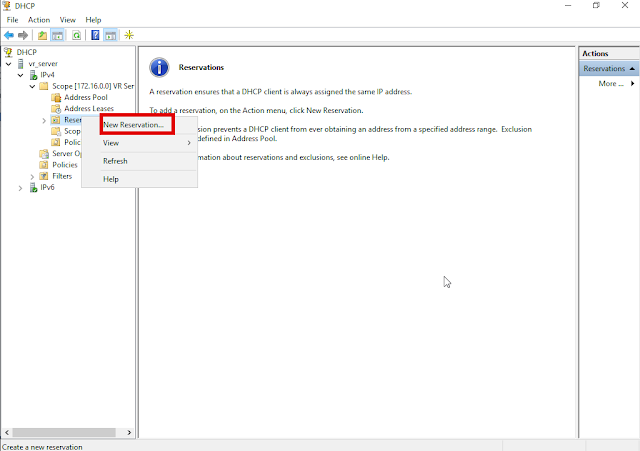Screen dimensions: 640x451
Task: Minimize the DHCP window
Action: pyautogui.click(x=568, y=6)
